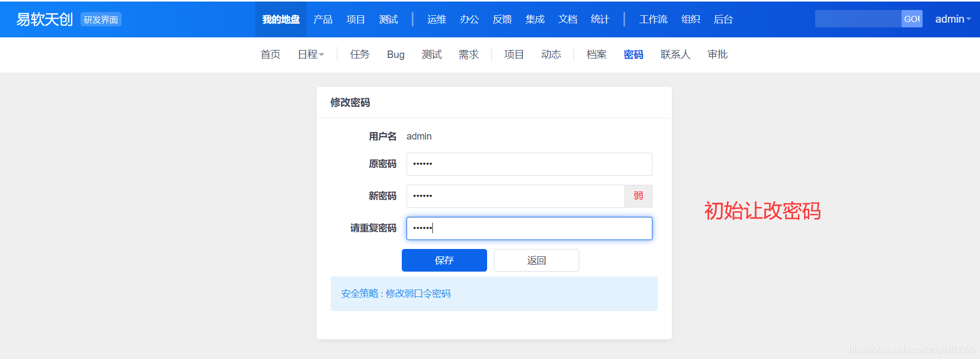Screen dimensions: 980x359
Task: Click the 返回 back button
Action: (537, 261)
